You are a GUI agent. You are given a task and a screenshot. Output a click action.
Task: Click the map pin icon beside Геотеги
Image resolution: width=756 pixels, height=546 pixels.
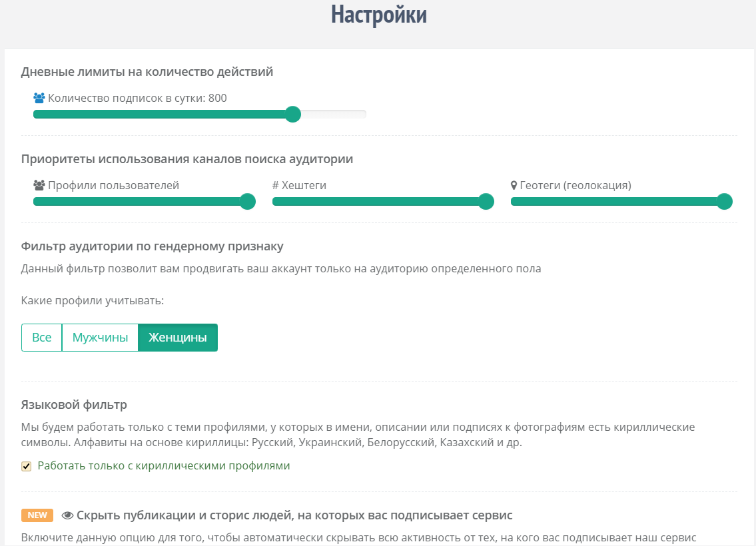(x=514, y=186)
